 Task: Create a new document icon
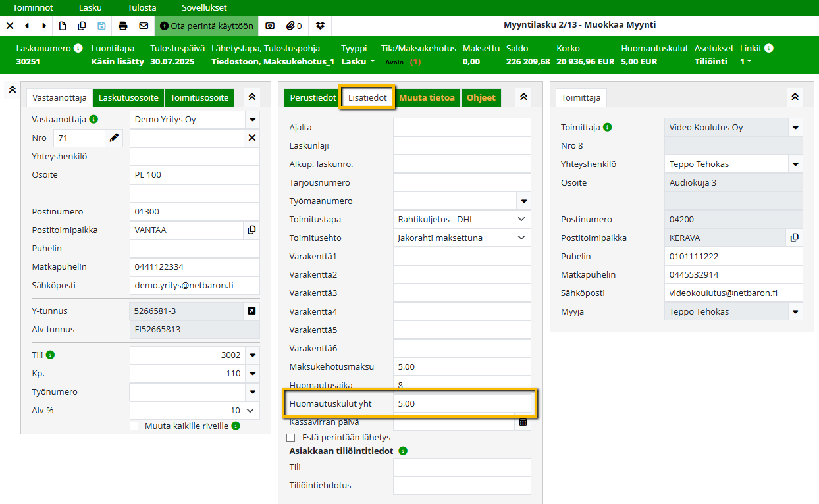63,26
